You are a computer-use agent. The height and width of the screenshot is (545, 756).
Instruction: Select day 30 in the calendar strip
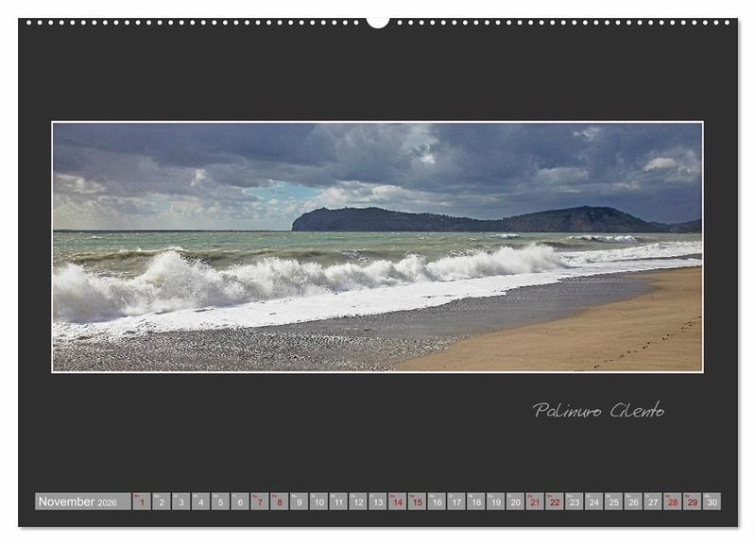(712, 502)
